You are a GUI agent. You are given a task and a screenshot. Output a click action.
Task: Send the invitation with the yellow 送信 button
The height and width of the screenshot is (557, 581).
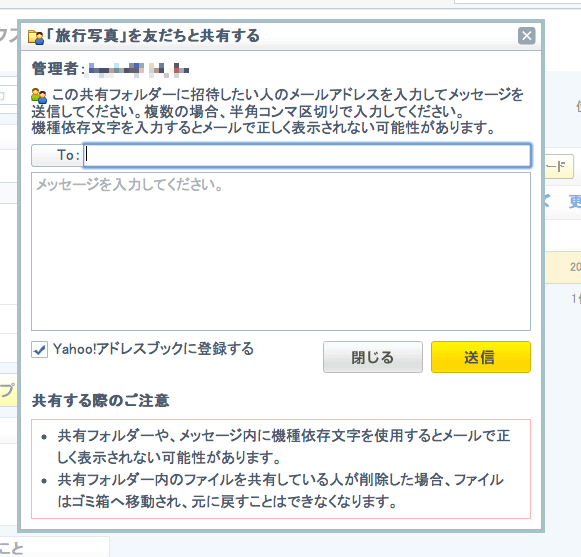481,357
